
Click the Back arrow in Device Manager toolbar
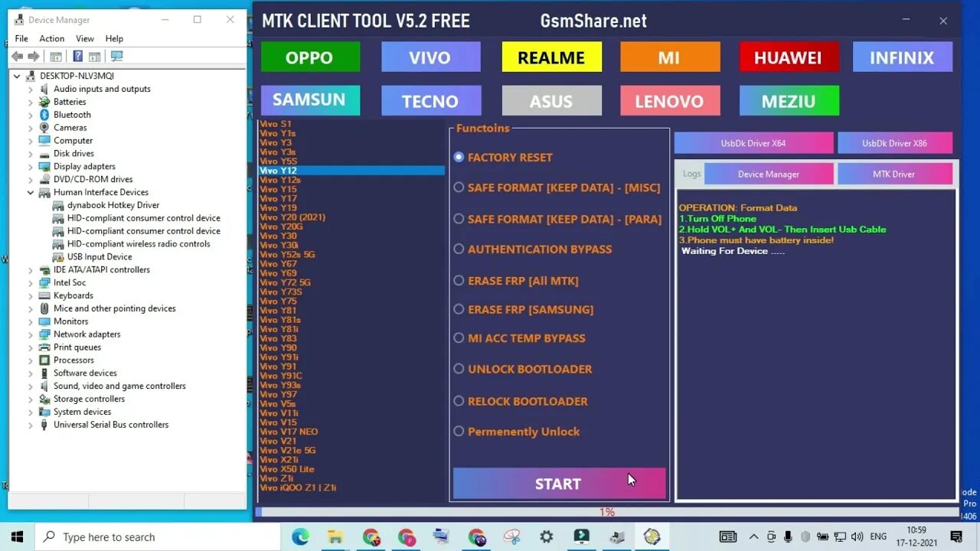pyautogui.click(x=17, y=57)
